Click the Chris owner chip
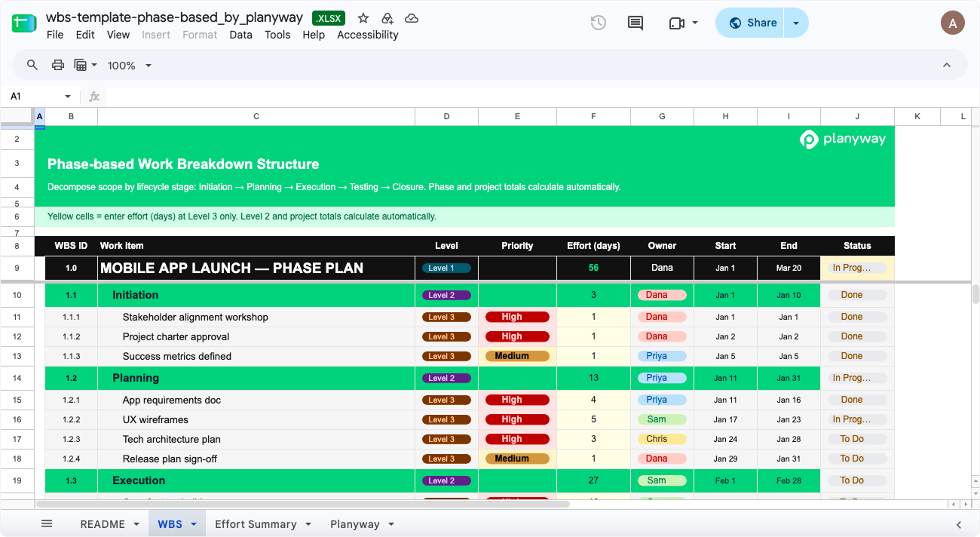 pyautogui.click(x=662, y=439)
